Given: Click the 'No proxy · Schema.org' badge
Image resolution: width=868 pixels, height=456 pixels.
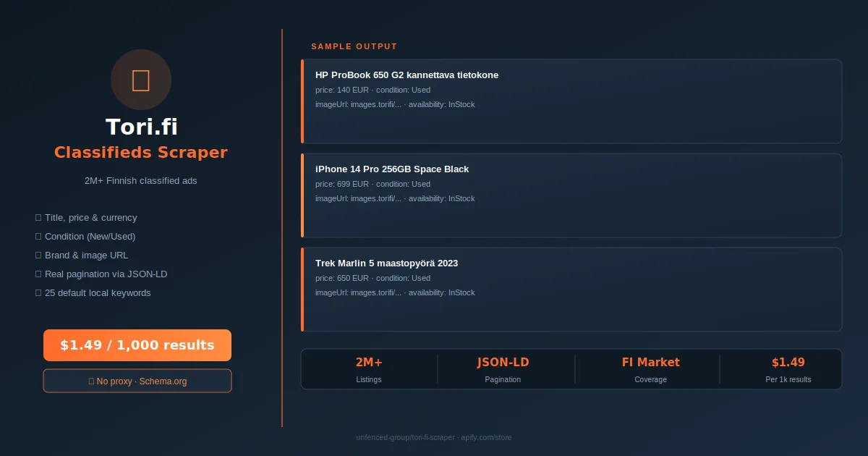Looking at the screenshot, I should (x=137, y=381).
